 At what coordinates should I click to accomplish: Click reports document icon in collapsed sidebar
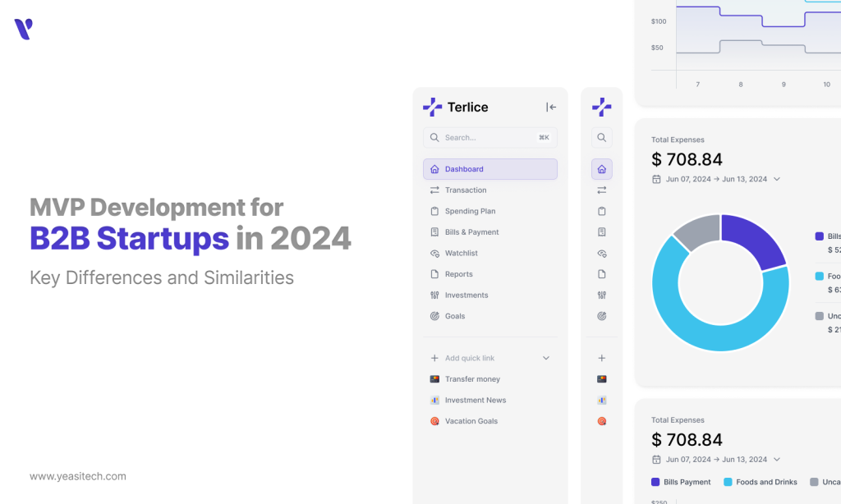(x=602, y=274)
